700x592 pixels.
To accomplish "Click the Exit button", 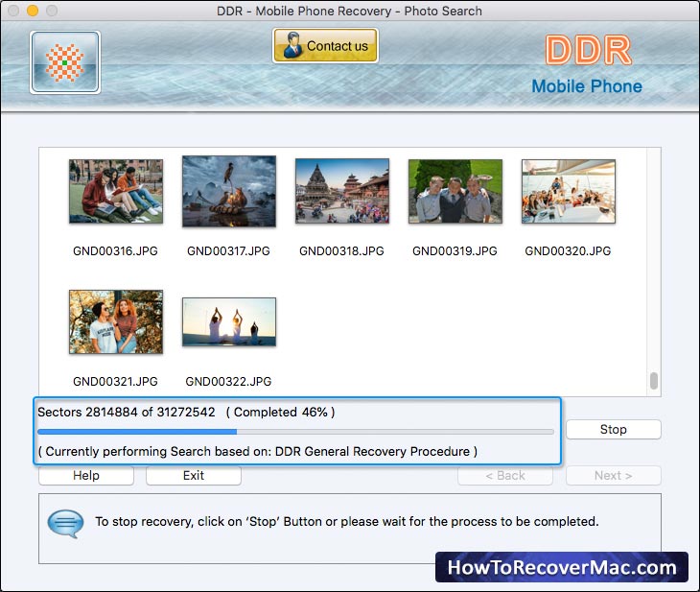I will [x=194, y=475].
